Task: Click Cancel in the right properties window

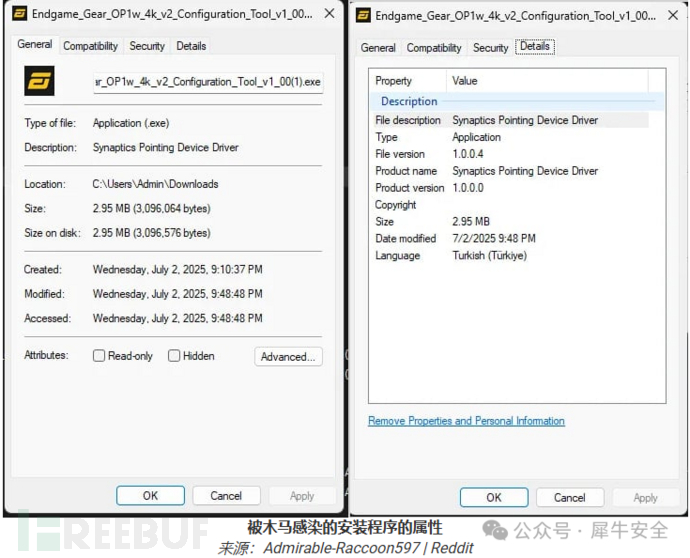Action: click(570, 498)
